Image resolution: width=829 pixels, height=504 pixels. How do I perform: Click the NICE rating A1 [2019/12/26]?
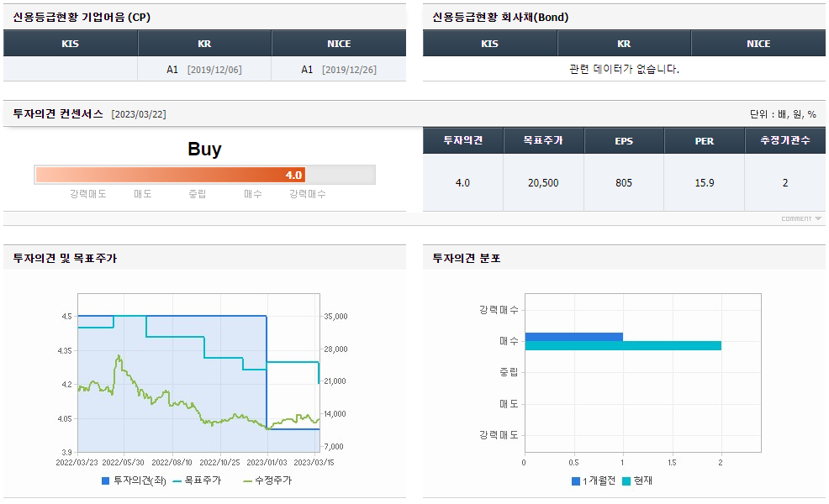pos(339,70)
